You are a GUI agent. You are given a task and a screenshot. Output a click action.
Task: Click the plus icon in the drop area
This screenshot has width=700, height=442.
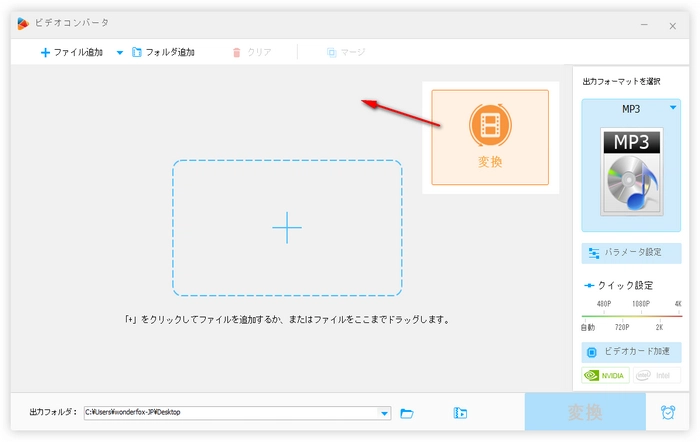coord(287,228)
